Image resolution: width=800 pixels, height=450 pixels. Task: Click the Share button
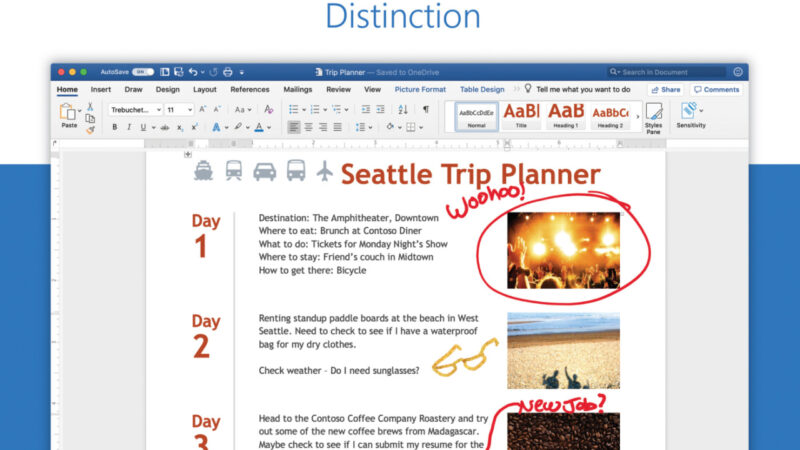[x=666, y=90]
